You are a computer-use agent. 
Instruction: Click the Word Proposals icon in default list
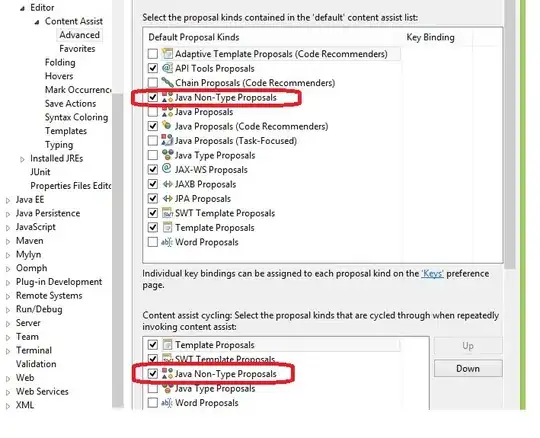[x=167, y=242]
